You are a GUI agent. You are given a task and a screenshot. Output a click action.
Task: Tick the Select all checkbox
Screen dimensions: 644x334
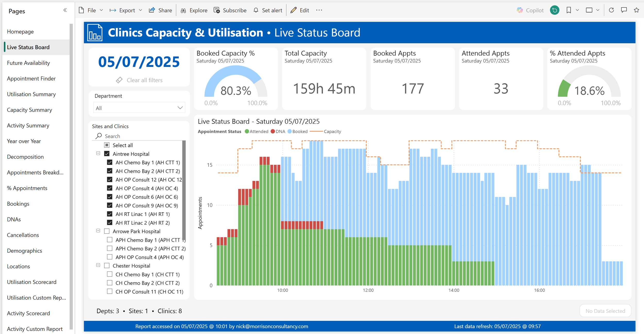coord(107,145)
